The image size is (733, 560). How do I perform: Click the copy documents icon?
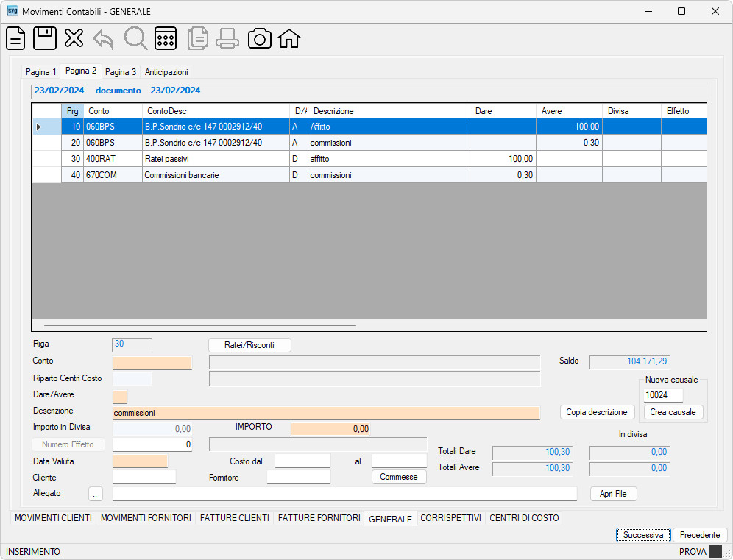(x=198, y=38)
